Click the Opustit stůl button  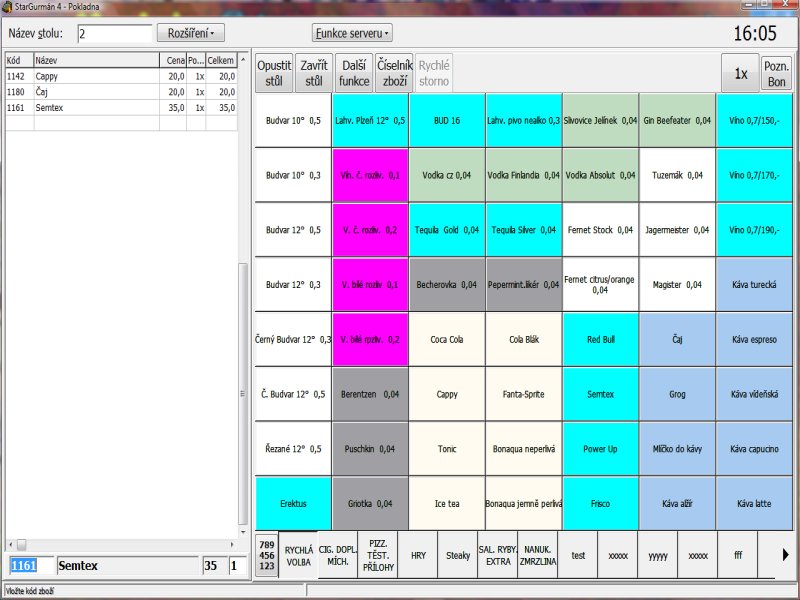pyautogui.click(x=274, y=73)
